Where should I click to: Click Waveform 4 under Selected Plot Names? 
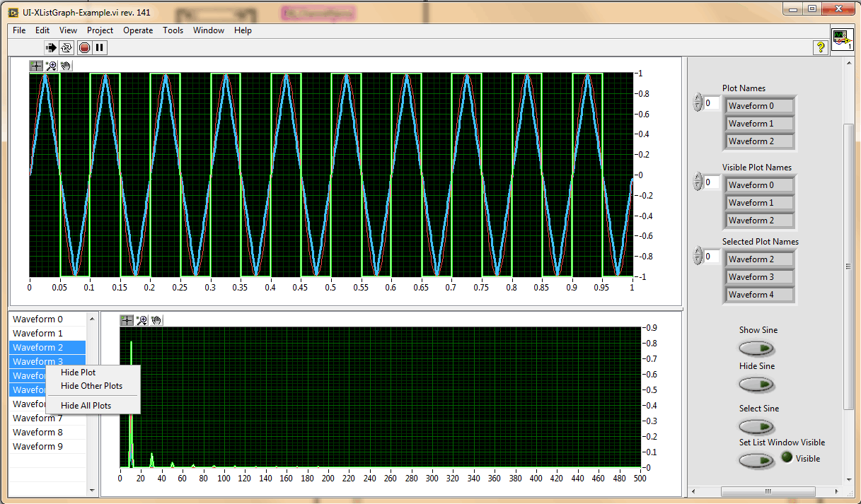coord(760,295)
